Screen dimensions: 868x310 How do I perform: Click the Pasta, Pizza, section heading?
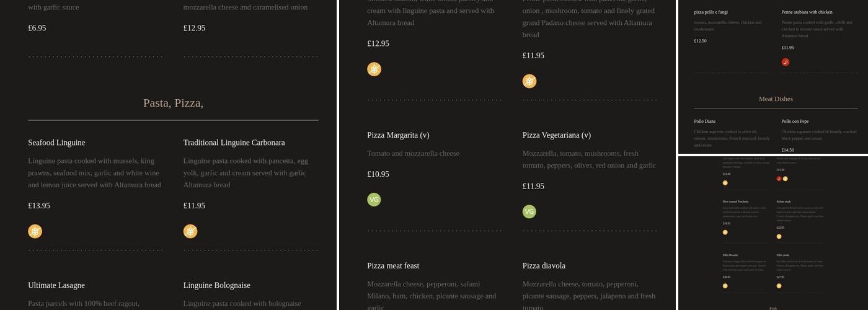pyautogui.click(x=173, y=103)
